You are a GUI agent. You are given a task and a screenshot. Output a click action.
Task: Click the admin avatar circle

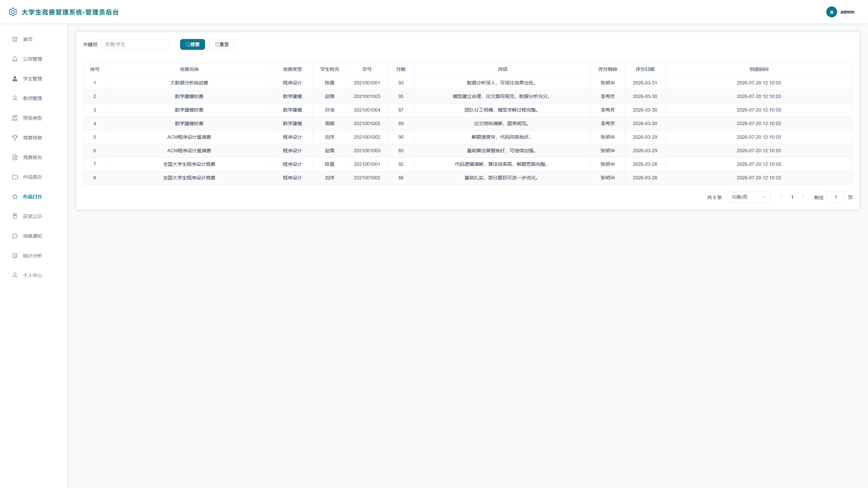tap(831, 12)
